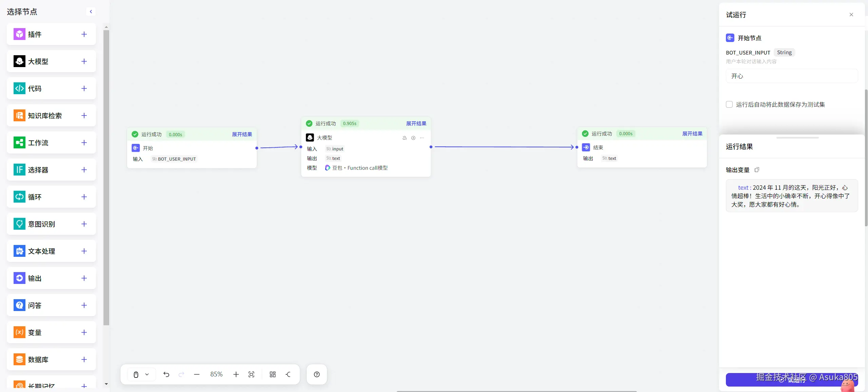Screen dimensions: 868x392
Task: Open help question-mark button
Action: tap(317, 374)
